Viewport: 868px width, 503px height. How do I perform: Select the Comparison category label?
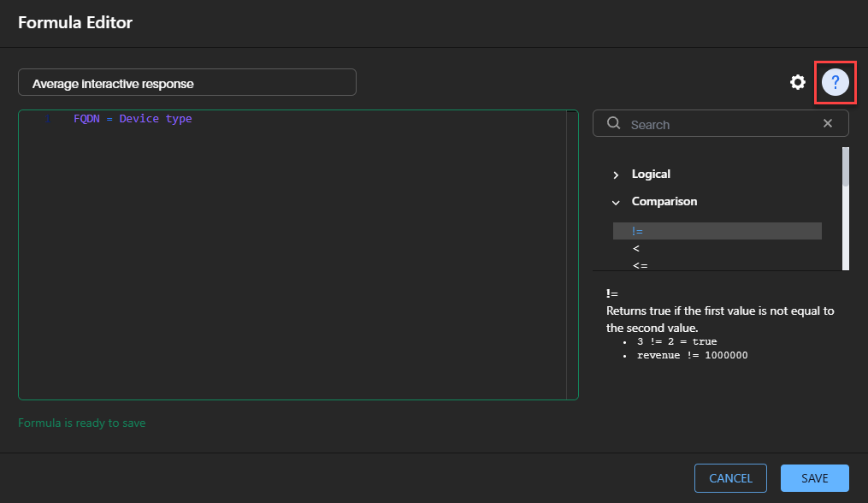(664, 202)
